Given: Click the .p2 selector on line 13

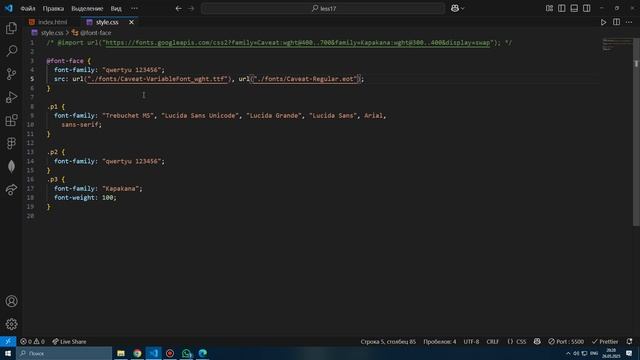Looking at the screenshot, I should pos(53,152).
